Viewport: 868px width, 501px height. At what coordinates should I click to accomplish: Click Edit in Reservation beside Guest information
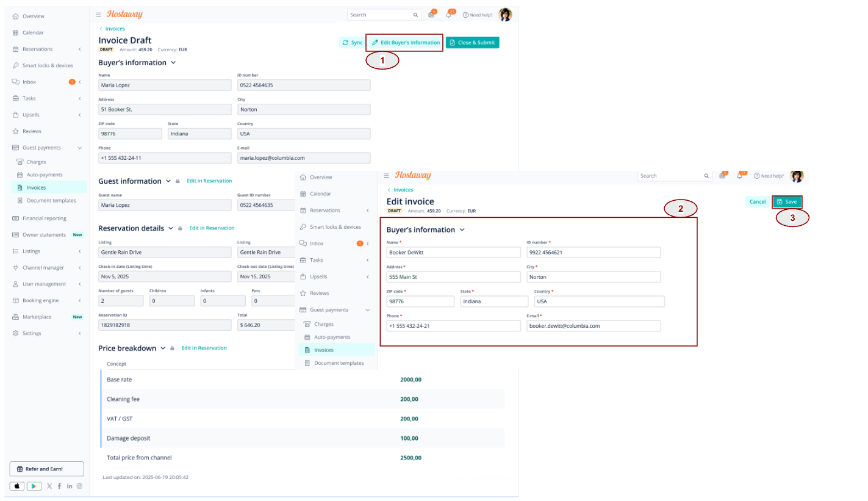pyautogui.click(x=209, y=181)
